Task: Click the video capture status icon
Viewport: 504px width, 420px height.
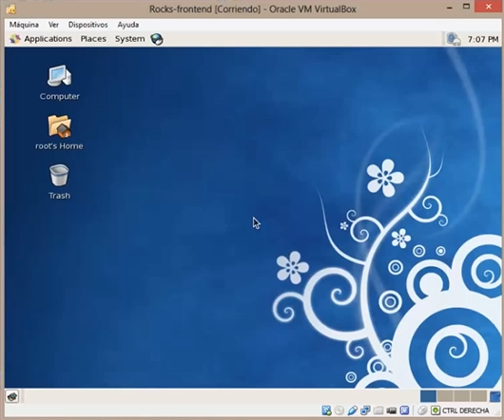Action: coord(391,410)
